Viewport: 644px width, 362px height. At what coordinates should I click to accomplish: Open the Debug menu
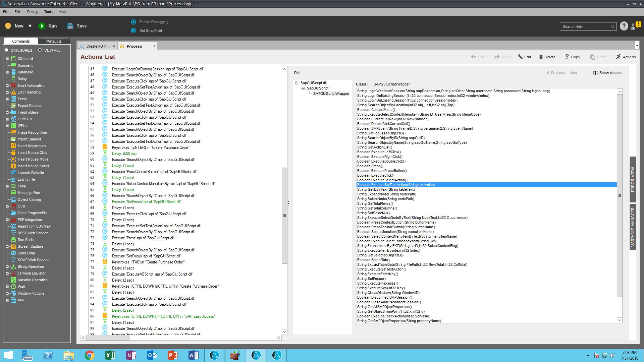(x=32, y=12)
